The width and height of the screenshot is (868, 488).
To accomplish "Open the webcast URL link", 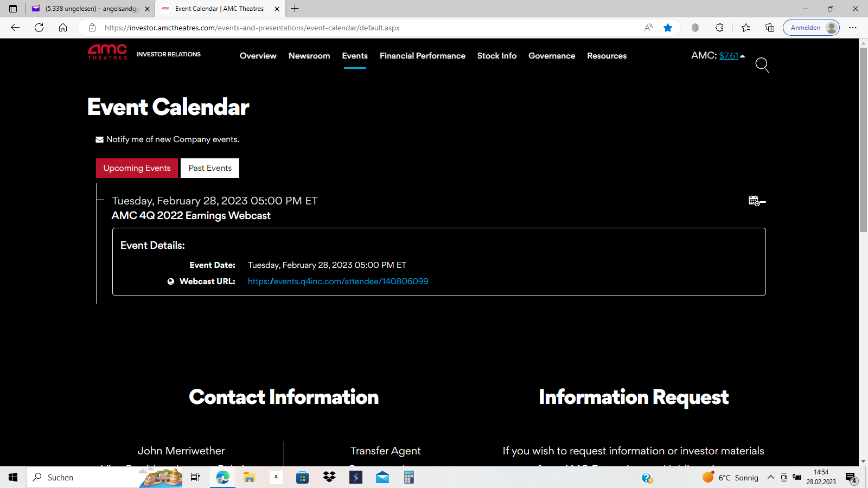I will coord(338,281).
